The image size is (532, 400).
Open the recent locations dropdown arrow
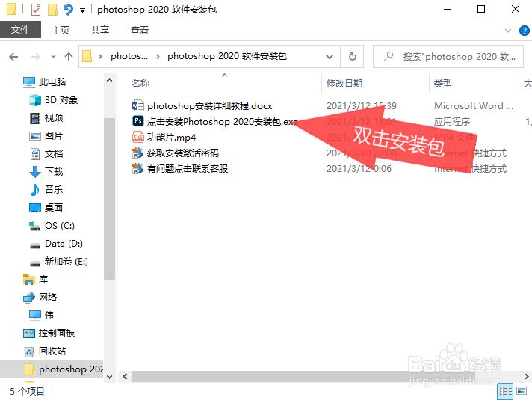(53, 56)
